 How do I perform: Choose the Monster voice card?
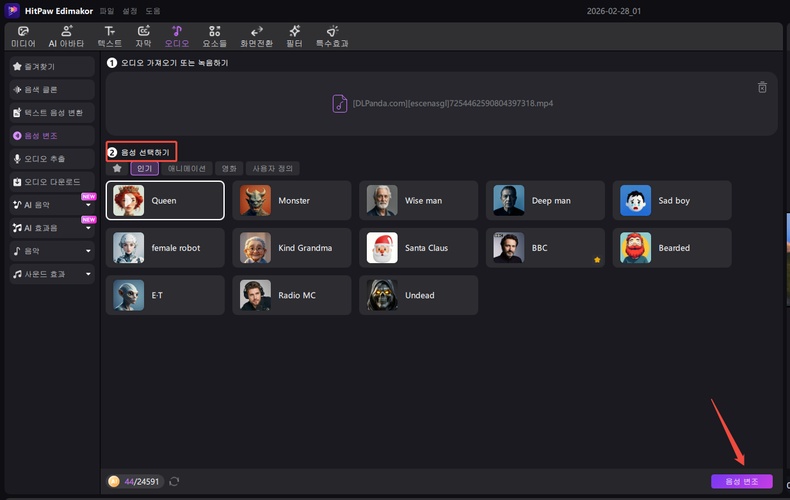tap(291, 200)
